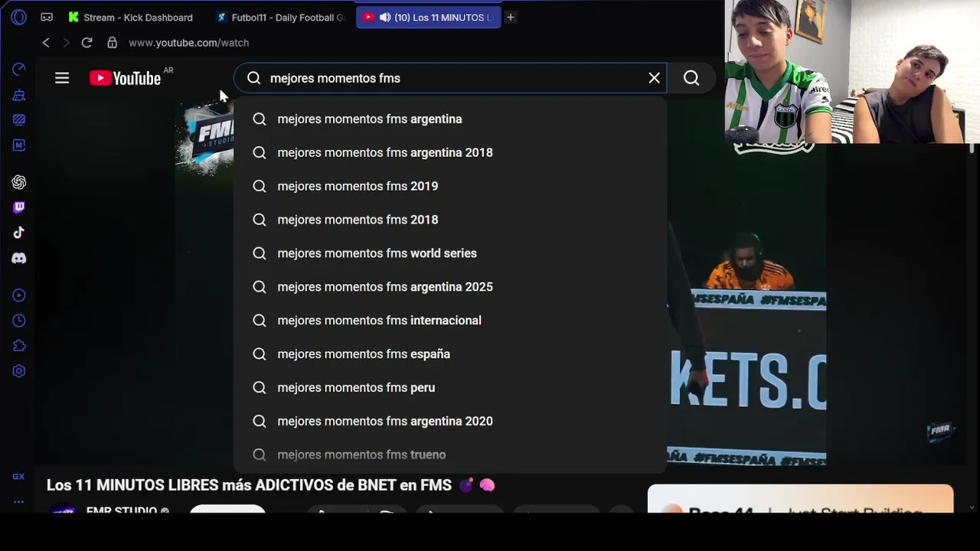Open a new tab with plus
This screenshot has width=980, height=551.
511,17
